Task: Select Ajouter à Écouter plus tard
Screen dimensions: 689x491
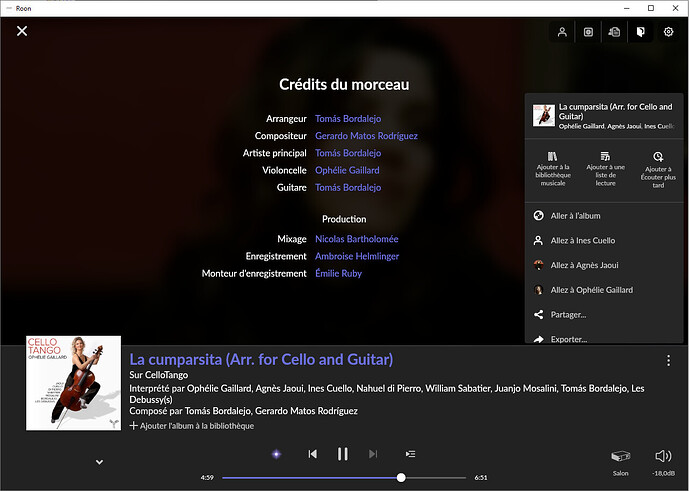Action: pyautogui.click(x=658, y=169)
